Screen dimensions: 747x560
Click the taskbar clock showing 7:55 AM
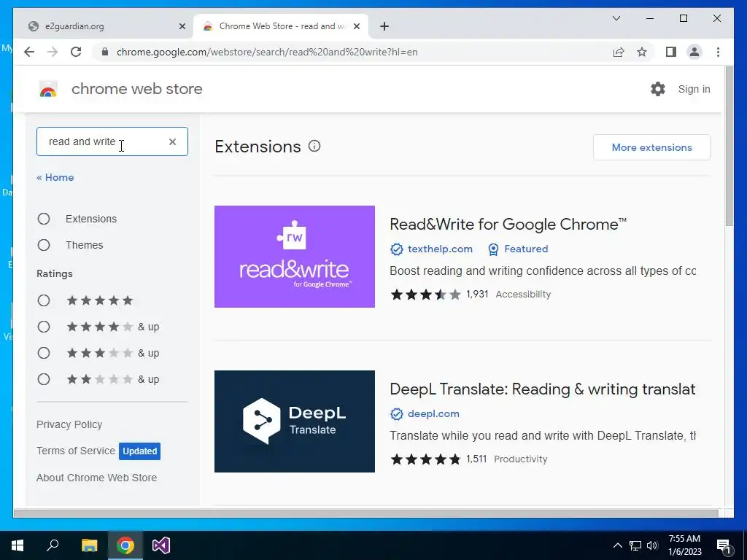click(684, 545)
